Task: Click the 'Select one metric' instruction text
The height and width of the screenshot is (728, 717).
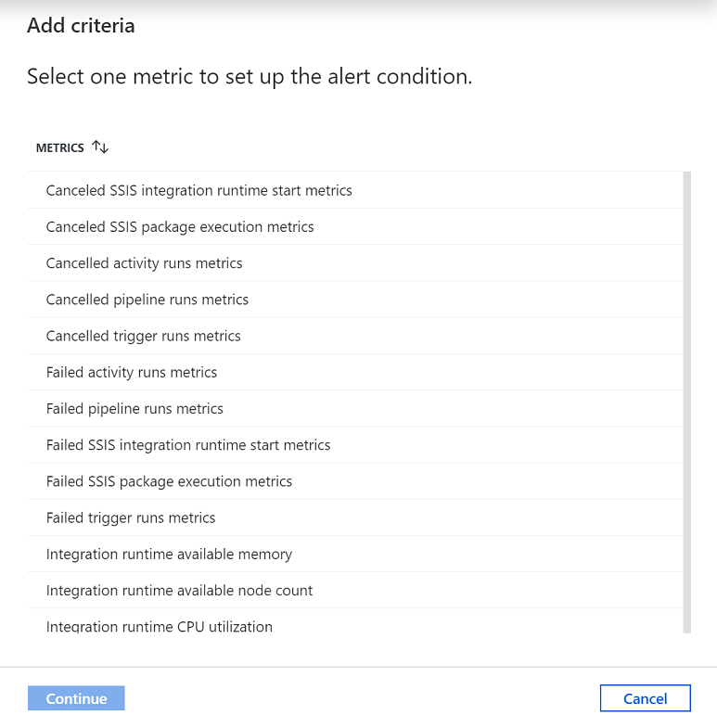Action: click(x=250, y=76)
